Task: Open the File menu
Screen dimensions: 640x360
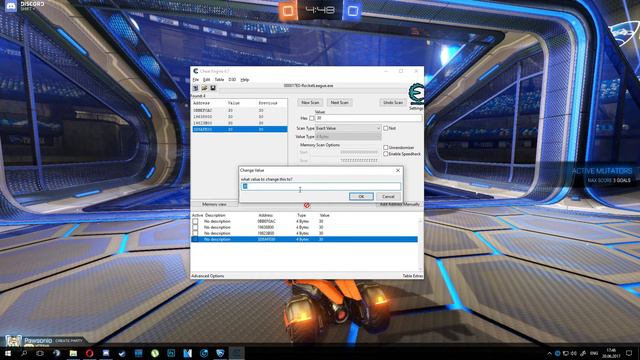Action: tap(196, 80)
